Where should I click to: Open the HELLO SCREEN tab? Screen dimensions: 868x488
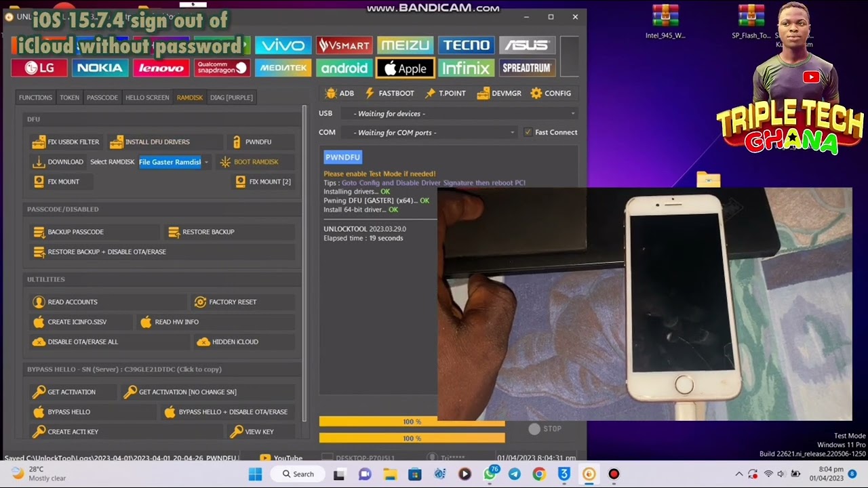(x=147, y=98)
